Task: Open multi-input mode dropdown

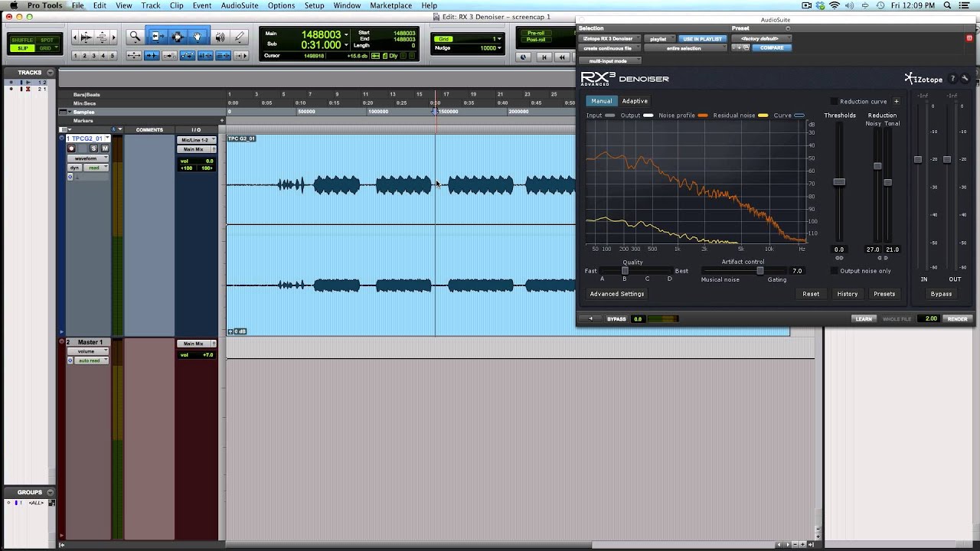Action: click(x=610, y=60)
